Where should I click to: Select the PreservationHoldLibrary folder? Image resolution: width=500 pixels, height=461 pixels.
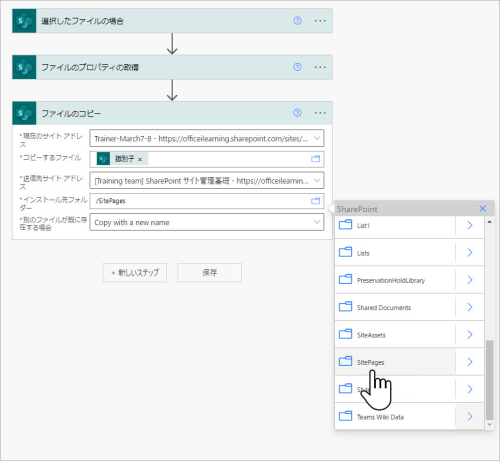pos(395,280)
